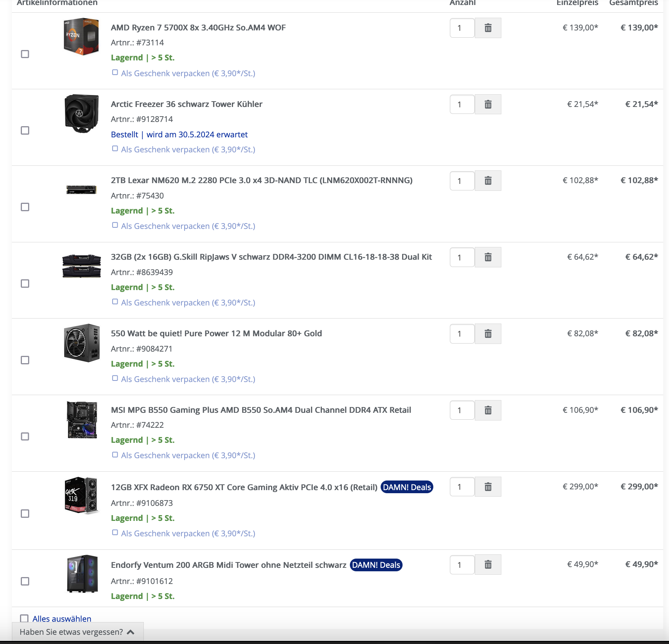Click DAMN! Deals badge on Endorfy Ventum

point(376,565)
